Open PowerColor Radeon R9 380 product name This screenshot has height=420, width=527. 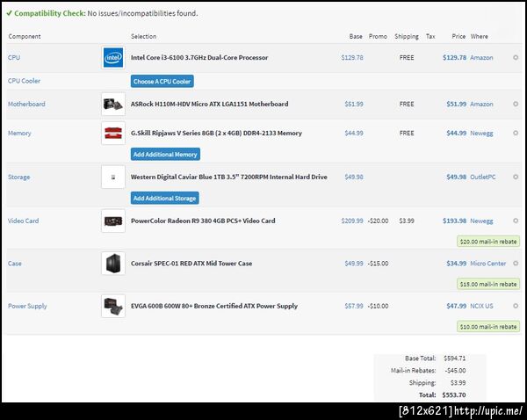pos(203,221)
